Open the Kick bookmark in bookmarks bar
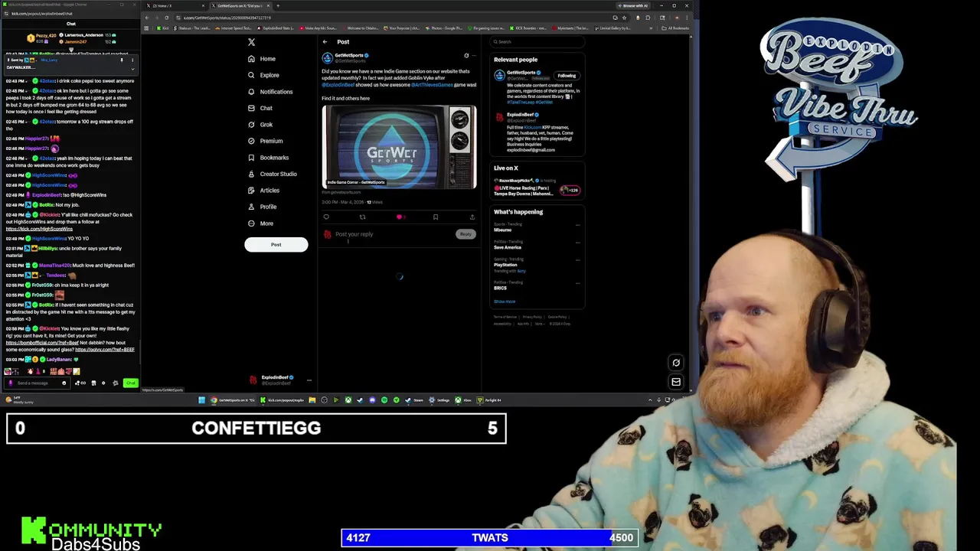The height and width of the screenshot is (551, 980). pos(163,28)
